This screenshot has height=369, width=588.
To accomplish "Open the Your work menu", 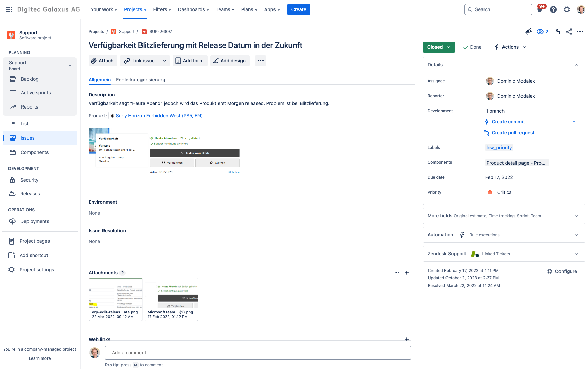I will click(x=104, y=9).
